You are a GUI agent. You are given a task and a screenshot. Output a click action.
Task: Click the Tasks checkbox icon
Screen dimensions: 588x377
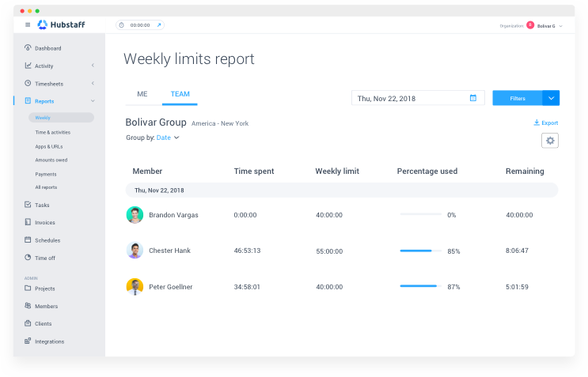(x=28, y=205)
